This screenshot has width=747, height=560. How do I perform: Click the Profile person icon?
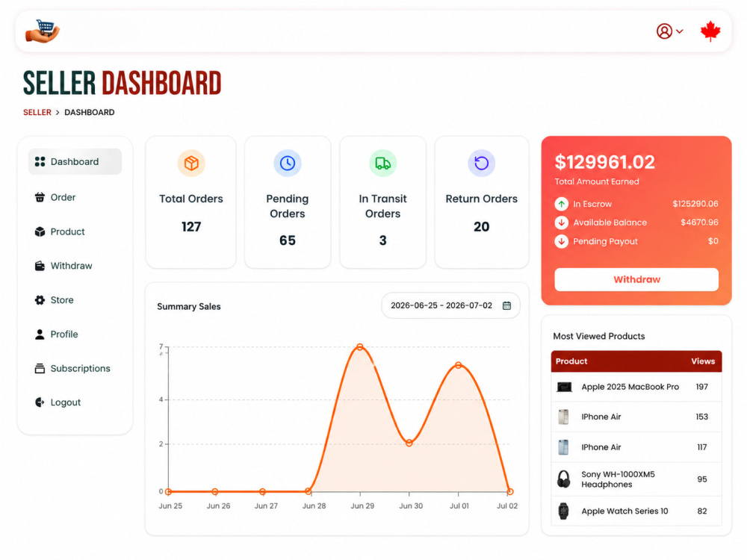point(40,335)
